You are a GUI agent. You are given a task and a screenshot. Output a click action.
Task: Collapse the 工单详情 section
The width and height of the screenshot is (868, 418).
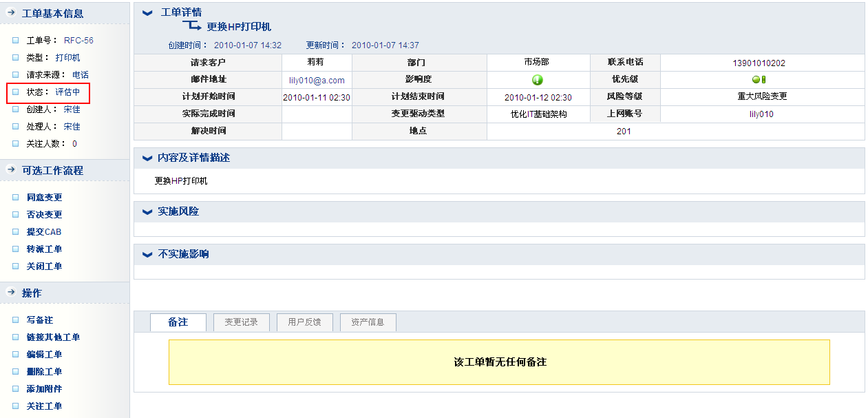click(x=147, y=12)
